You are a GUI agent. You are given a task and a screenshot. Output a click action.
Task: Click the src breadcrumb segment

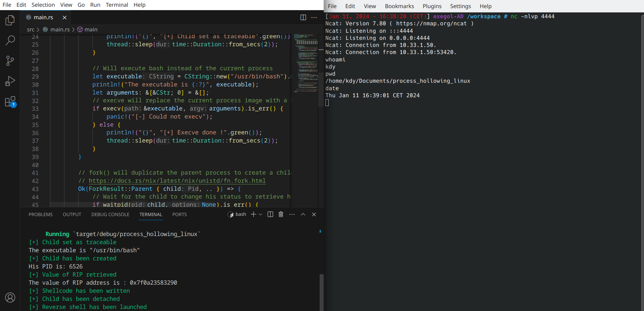(30, 30)
